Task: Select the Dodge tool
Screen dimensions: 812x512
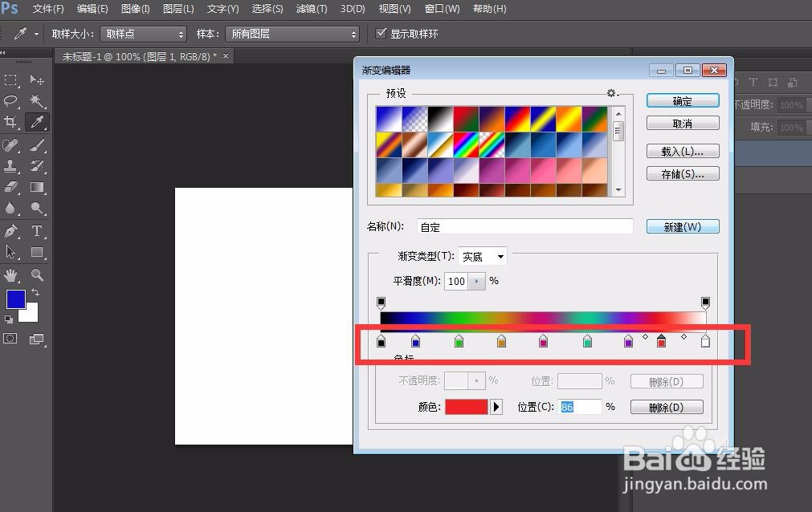Action: coord(37,208)
